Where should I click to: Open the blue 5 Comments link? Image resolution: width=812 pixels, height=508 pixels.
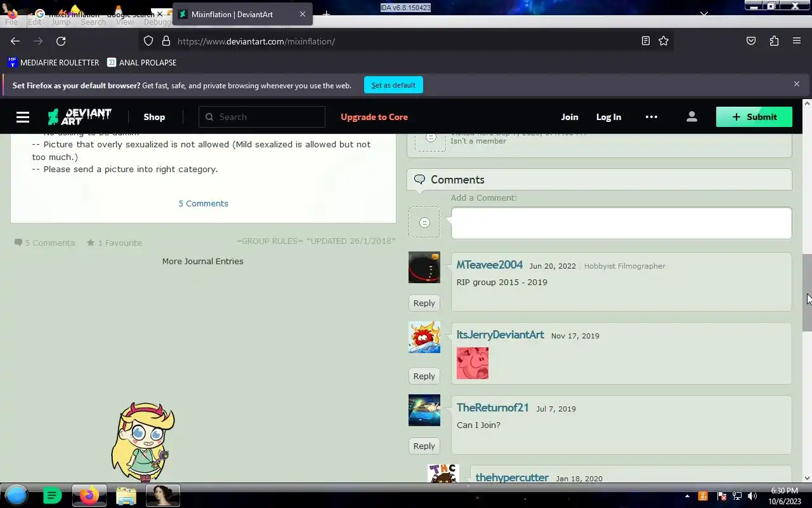[203, 203]
